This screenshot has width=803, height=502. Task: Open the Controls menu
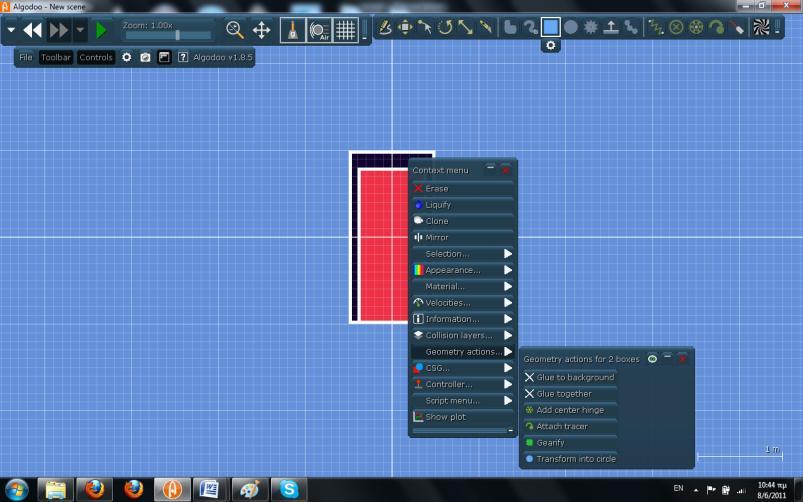coord(96,57)
